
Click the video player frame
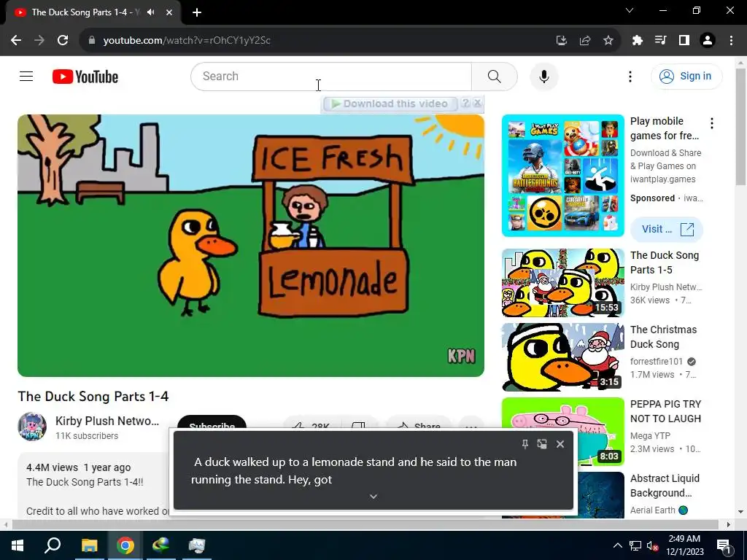251,245
